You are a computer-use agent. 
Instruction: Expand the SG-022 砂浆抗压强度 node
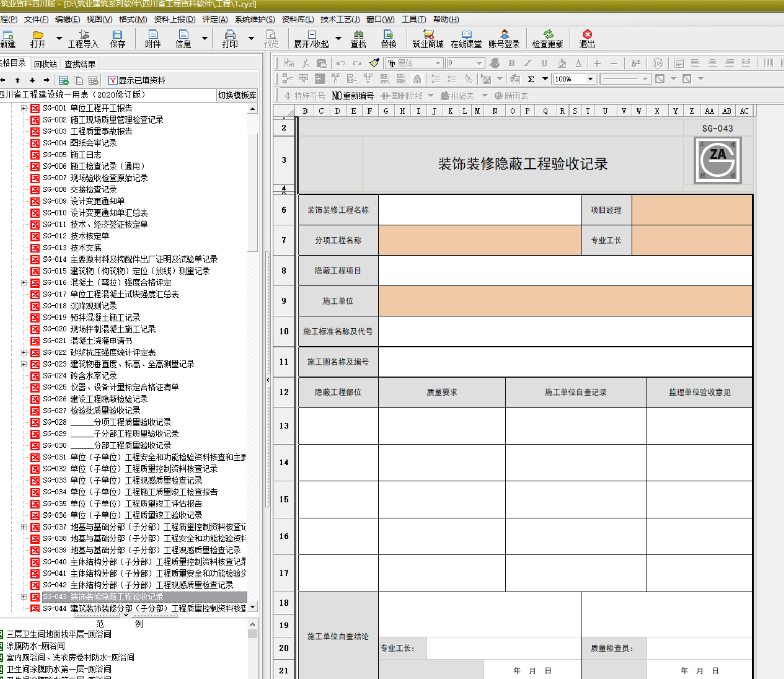tap(24, 353)
